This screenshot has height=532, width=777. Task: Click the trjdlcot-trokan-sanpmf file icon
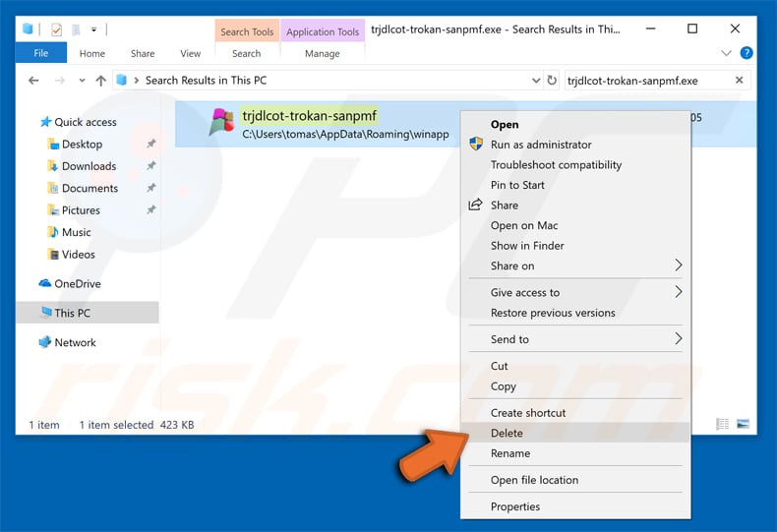(220, 122)
